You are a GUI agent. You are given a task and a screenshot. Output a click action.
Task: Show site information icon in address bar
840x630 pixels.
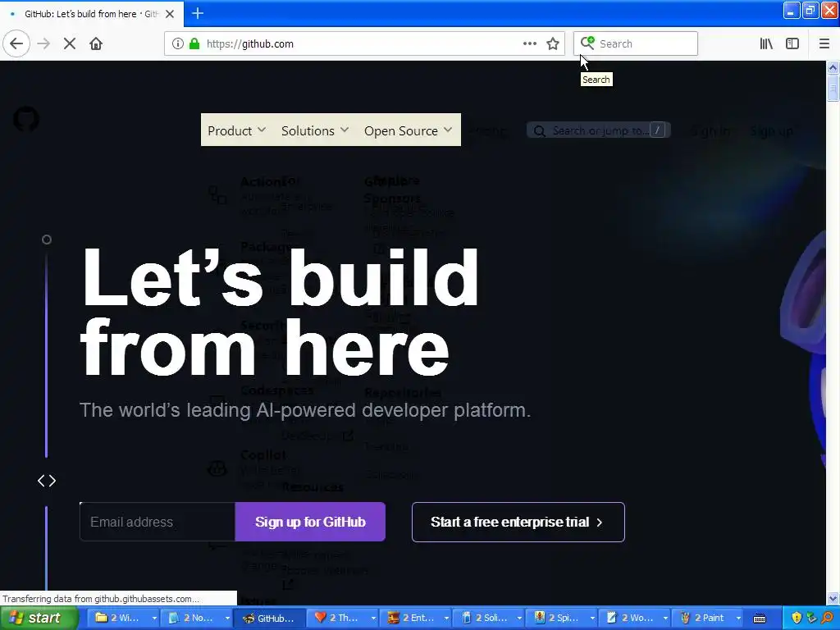[177, 43]
